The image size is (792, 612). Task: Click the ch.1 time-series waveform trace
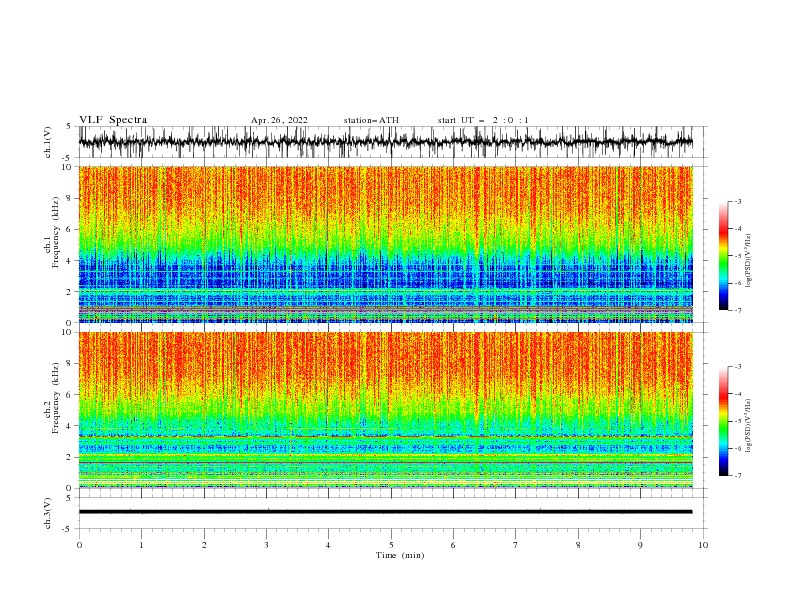[385, 142]
